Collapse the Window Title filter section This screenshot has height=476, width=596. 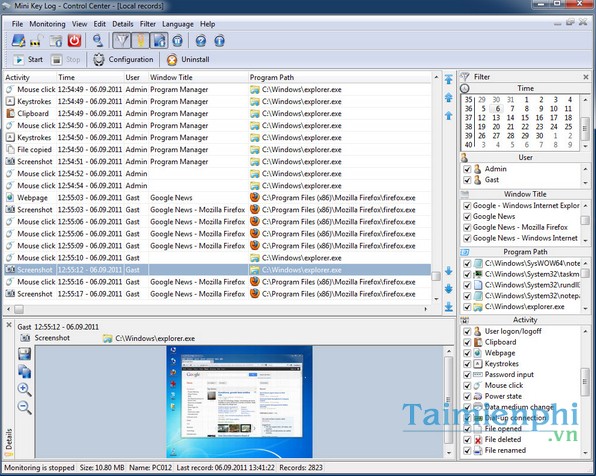[525, 194]
